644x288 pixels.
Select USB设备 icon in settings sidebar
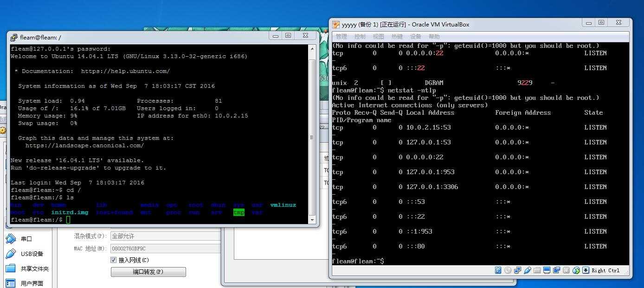[11, 254]
